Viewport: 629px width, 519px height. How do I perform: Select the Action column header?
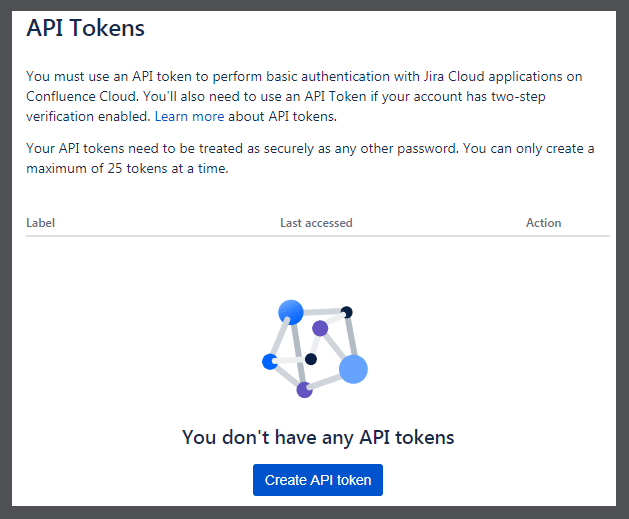coord(544,223)
